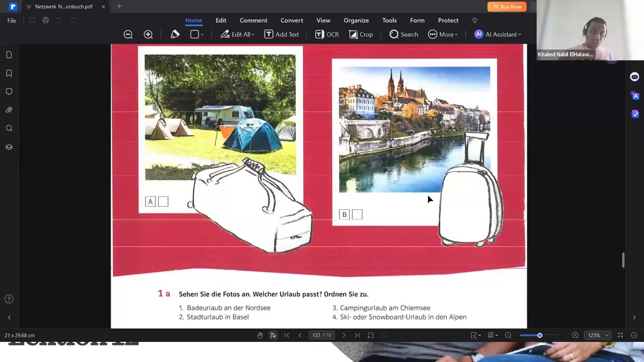Click the undo arrow
644x362 pixels.
[59, 20]
